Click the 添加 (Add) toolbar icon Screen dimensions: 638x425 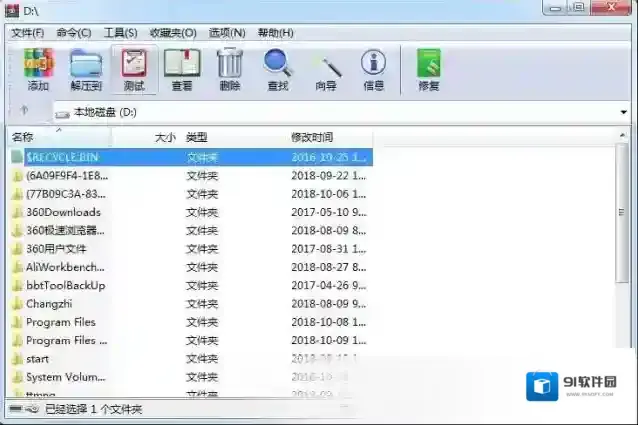38,69
